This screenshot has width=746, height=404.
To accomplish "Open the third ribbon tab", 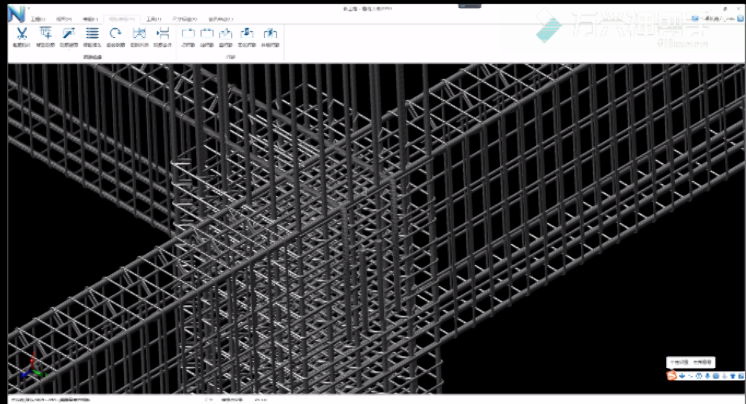I will click(90, 19).
